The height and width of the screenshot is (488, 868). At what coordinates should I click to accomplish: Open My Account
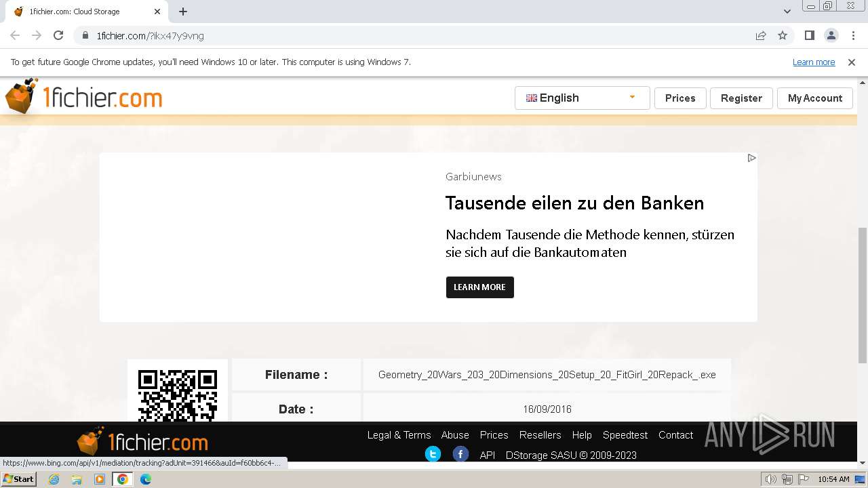pos(815,98)
